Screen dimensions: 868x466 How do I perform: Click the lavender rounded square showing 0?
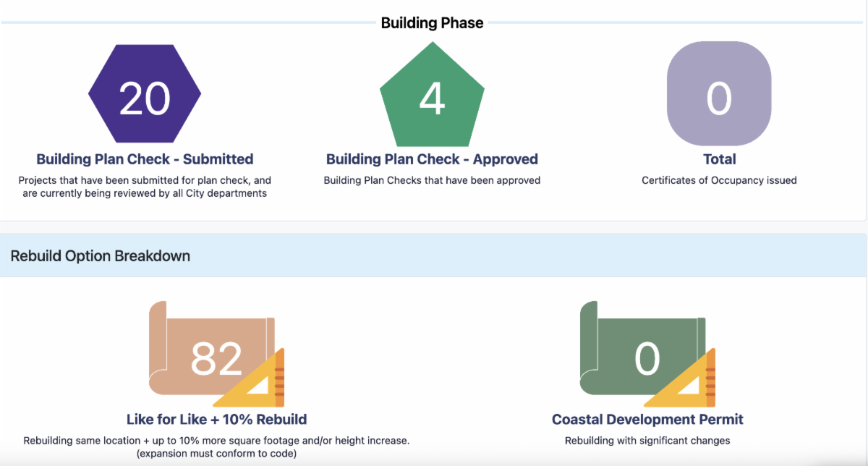tap(719, 94)
